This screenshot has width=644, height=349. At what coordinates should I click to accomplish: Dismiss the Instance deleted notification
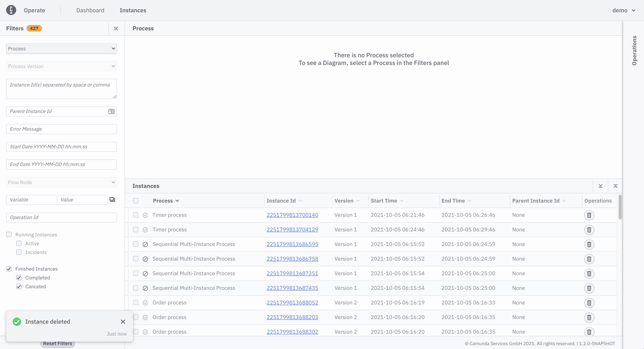coord(123,322)
